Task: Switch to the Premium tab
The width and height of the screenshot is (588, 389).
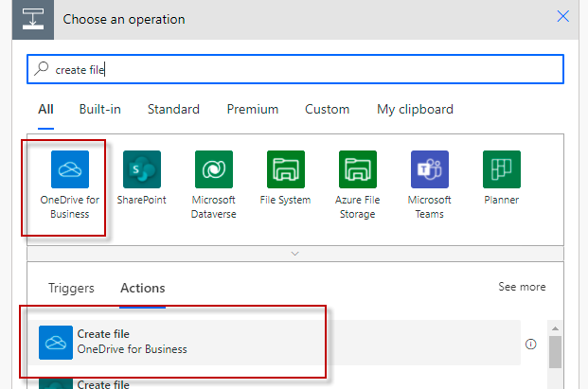Action: tap(253, 110)
